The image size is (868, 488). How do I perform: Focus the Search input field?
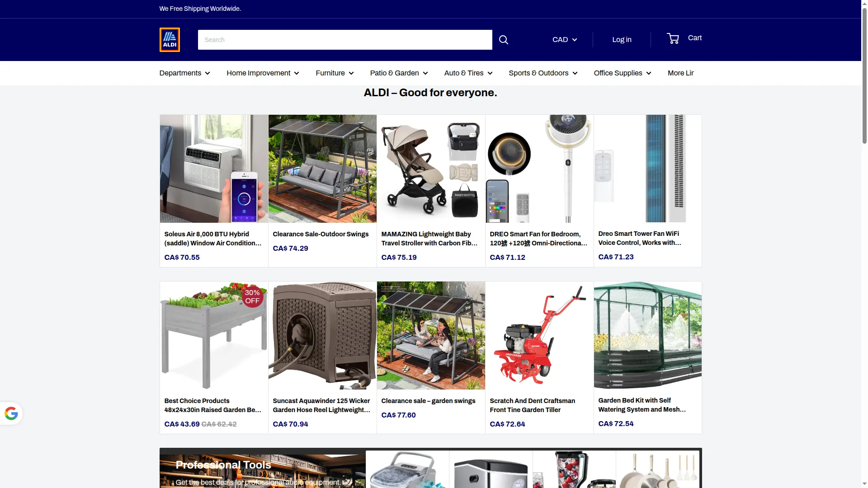pos(345,40)
